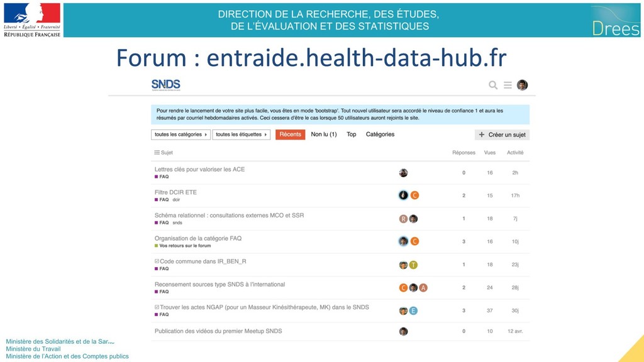The height and width of the screenshot is (362, 644).
Task: Click dark avatar on Filtre DCIR ETE row
Action: (403, 195)
